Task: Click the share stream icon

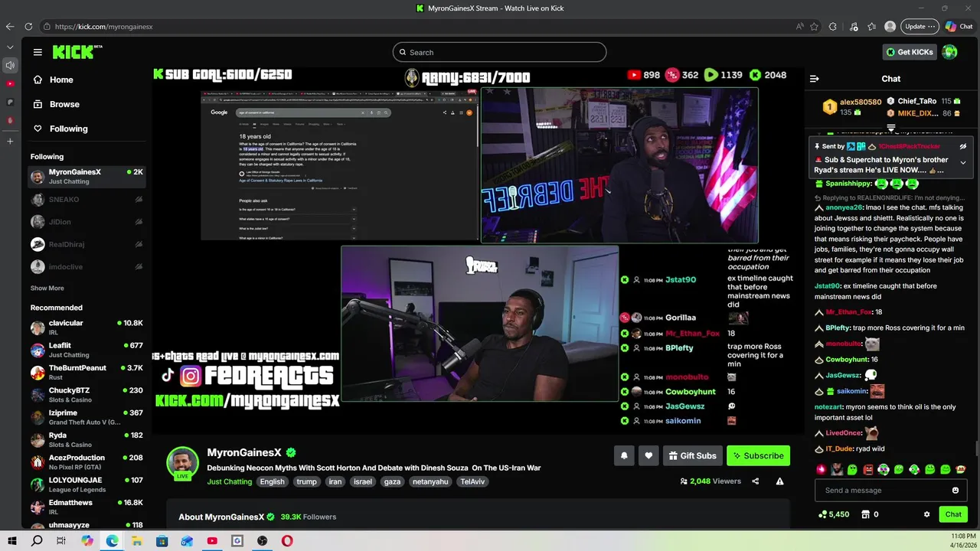Action: tap(756, 481)
